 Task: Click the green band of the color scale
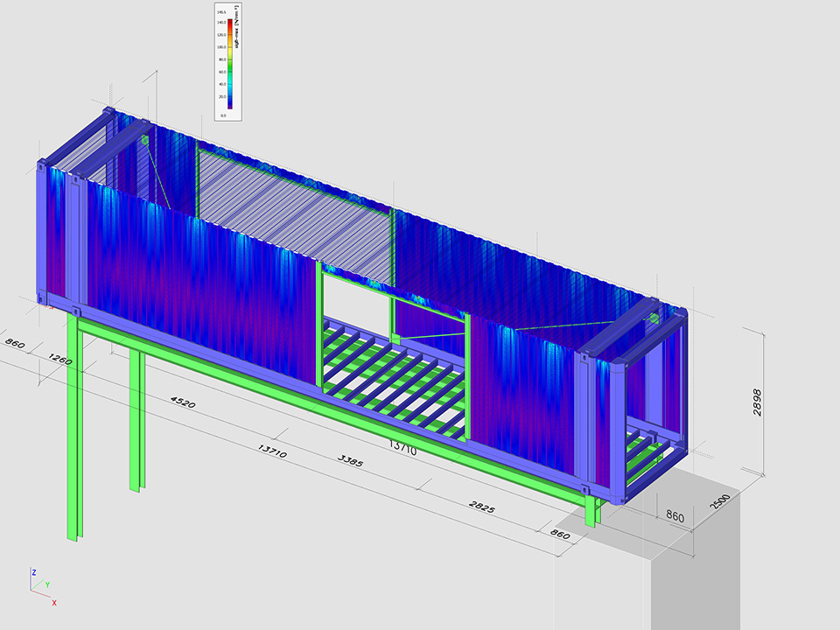[230, 63]
